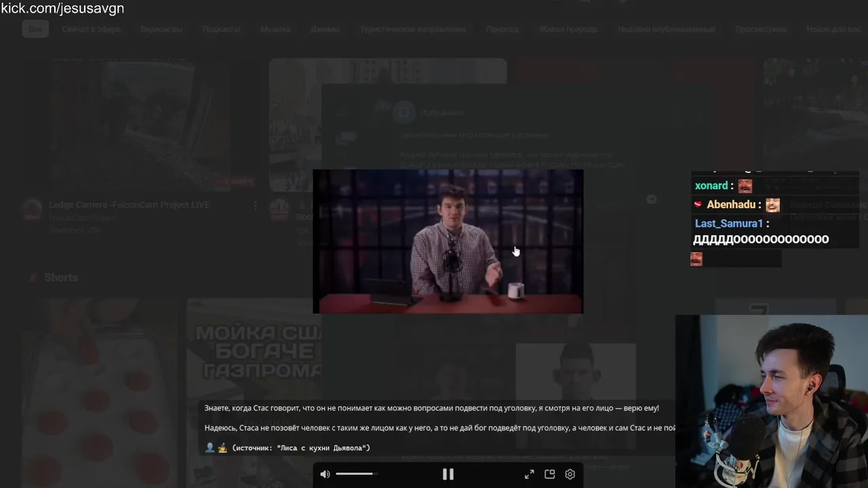The height and width of the screenshot is (488, 868).
Task: Open picture-in-picture mode icon
Action: [550, 474]
